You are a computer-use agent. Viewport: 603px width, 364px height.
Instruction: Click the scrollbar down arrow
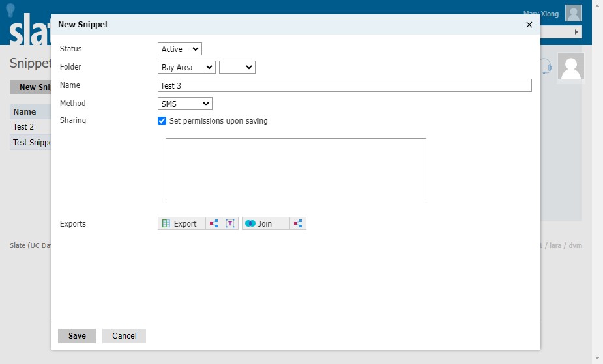pos(597,359)
